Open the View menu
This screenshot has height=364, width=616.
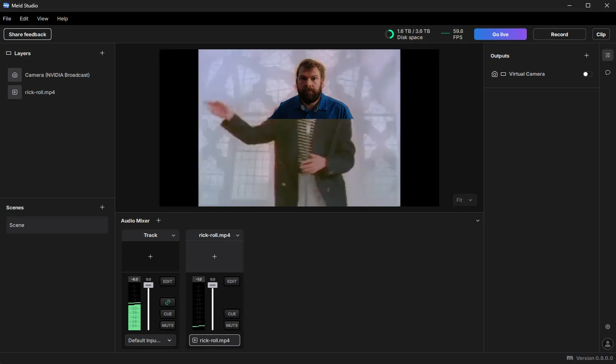(x=42, y=19)
